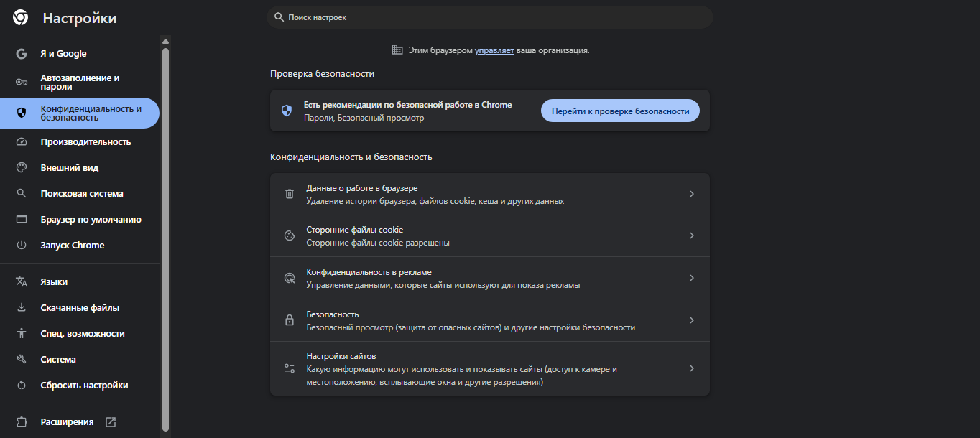Click the padlock icon in Безопасность row
The width and height of the screenshot is (980, 438).
pyautogui.click(x=290, y=320)
